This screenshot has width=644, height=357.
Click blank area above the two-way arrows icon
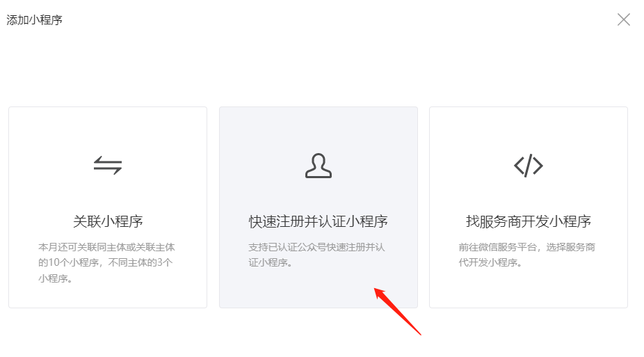coord(108,129)
